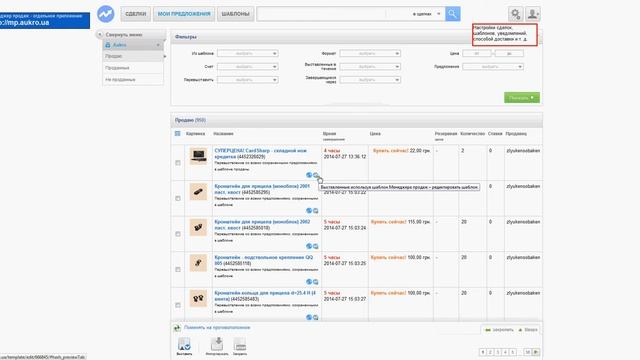
Task: Open the Формат filter dropdown
Action: click(x=370, y=53)
